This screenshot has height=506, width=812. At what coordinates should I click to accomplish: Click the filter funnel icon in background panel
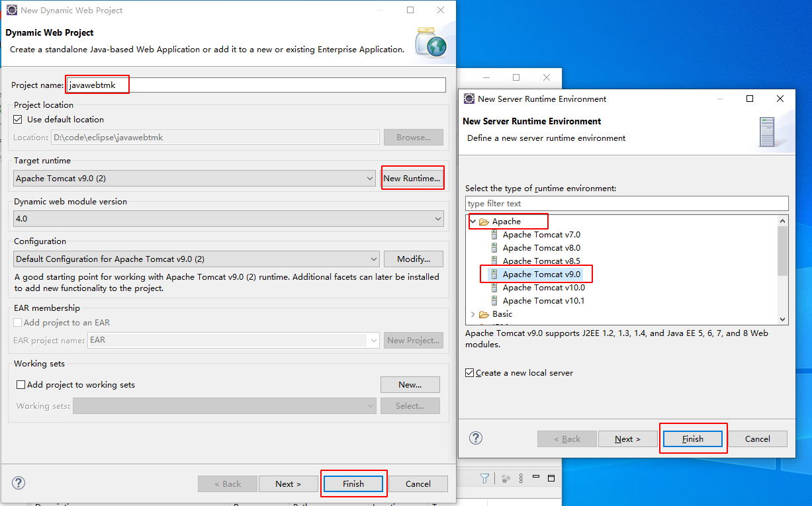click(x=484, y=478)
